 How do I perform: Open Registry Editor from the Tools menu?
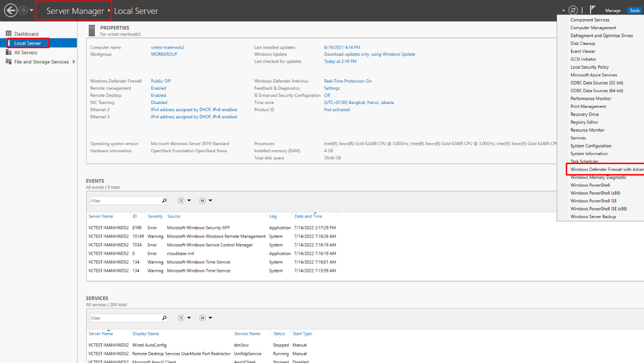(x=584, y=122)
